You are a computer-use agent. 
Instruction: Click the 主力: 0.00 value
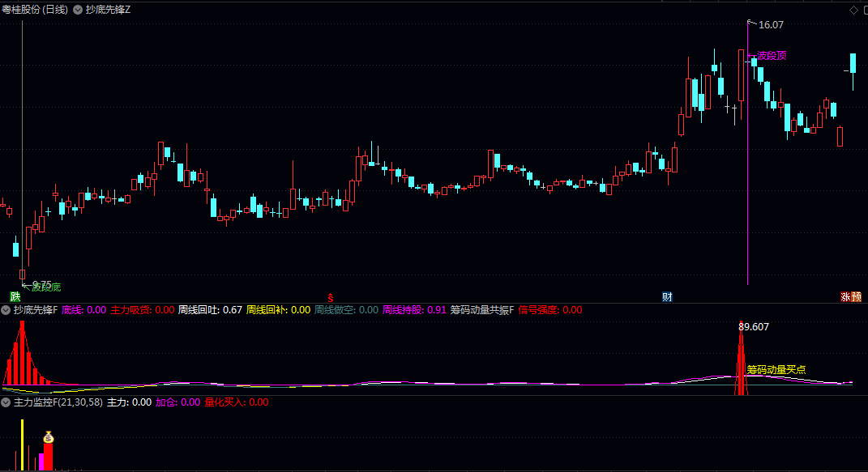pyautogui.click(x=129, y=402)
